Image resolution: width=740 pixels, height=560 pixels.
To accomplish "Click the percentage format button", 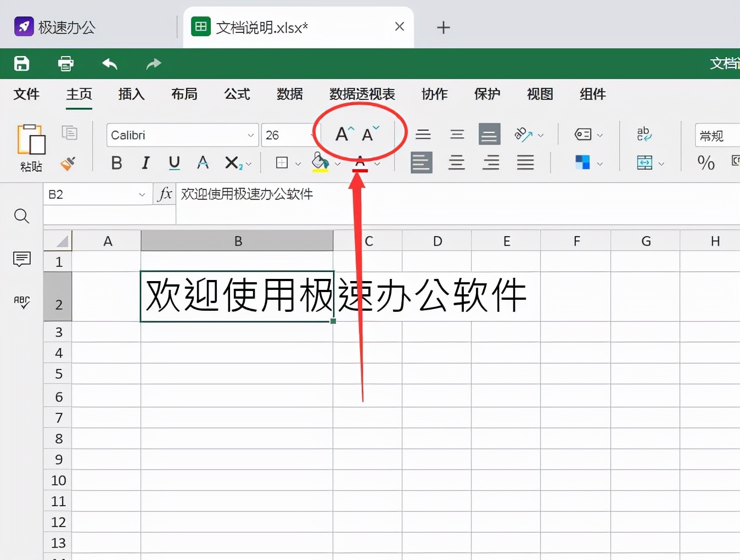I will tap(705, 163).
